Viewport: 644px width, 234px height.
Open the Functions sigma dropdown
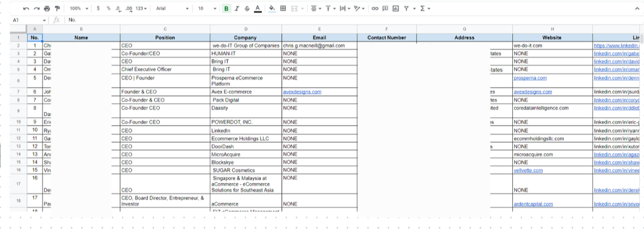pyautogui.click(x=425, y=8)
